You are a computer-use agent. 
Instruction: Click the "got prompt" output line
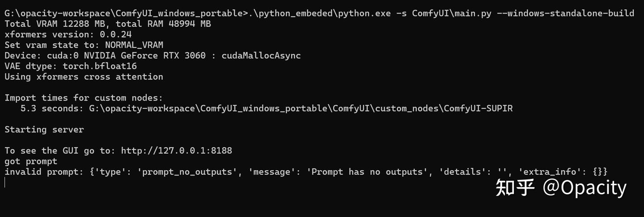click(31, 161)
